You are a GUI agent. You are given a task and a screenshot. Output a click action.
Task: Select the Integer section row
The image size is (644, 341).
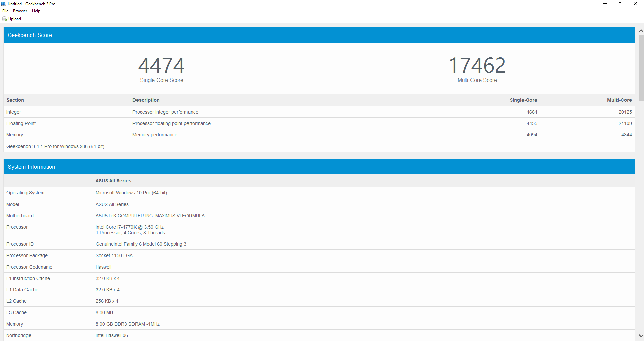(x=319, y=112)
